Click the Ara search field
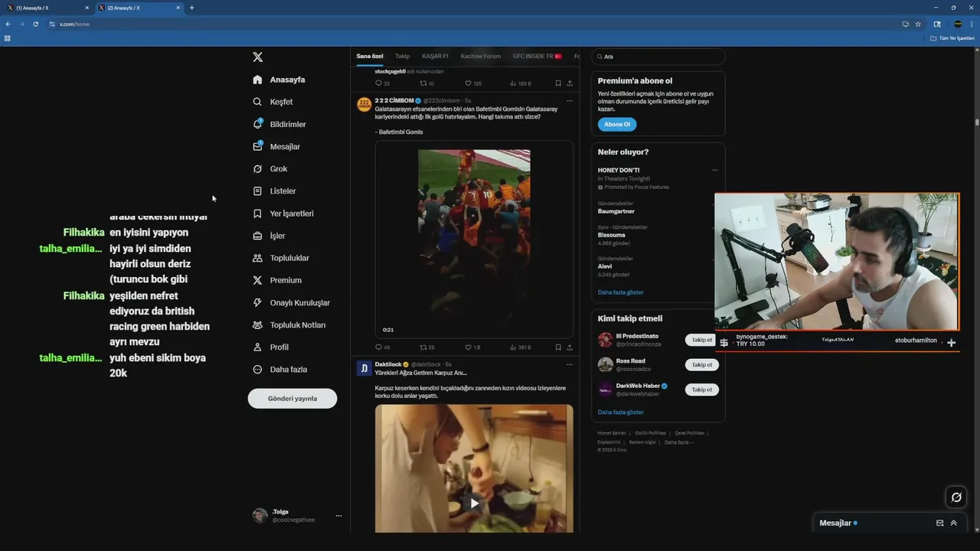Image resolution: width=980 pixels, height=551 pixels. point(658,57)
